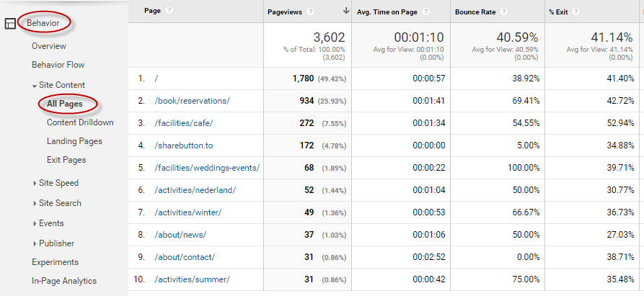Open the /book/reservations/ page link
The height and width of the screenshot is (296, 644).
(x=192, y=101)
